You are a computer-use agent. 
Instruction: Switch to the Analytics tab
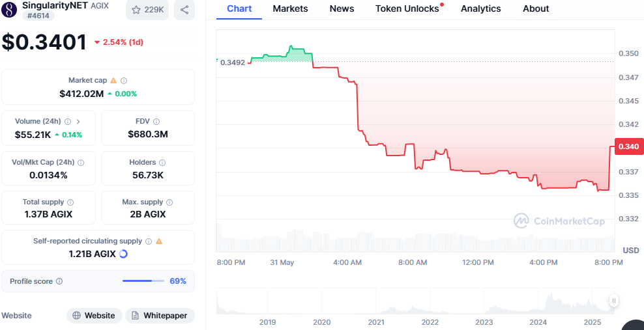click(x=481, y=9)
